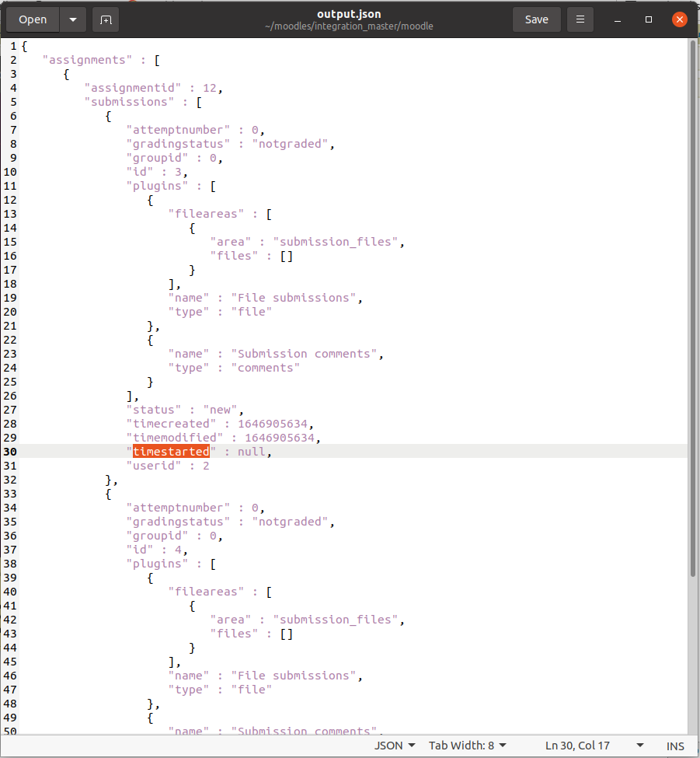Screen dimensions: 700x758
Task: Click "File submissions" on line 19
Action: [293, 299]
